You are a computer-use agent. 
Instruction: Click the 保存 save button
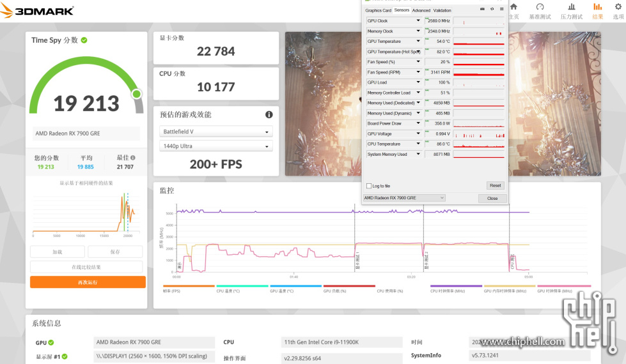[x=115, y=252]
